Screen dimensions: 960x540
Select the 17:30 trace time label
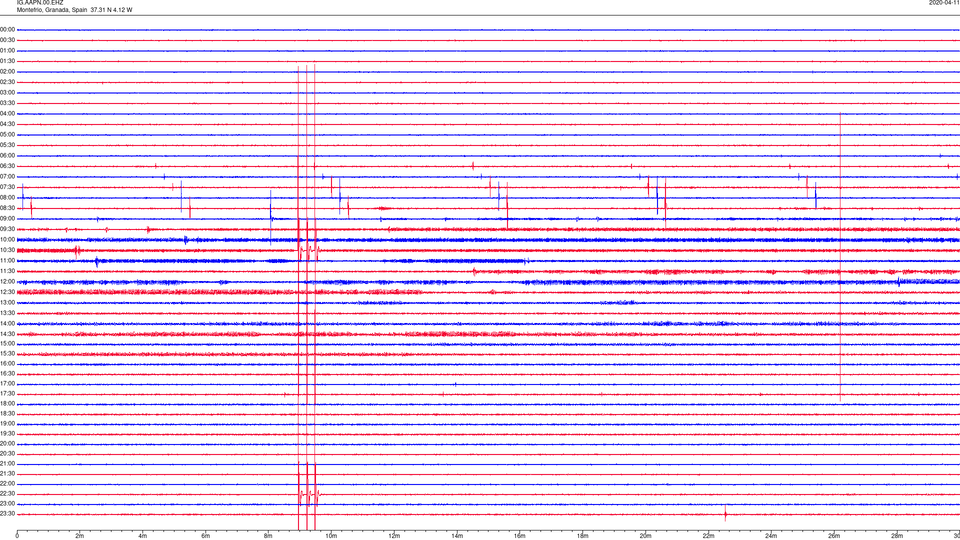click(x=7, y=394)
